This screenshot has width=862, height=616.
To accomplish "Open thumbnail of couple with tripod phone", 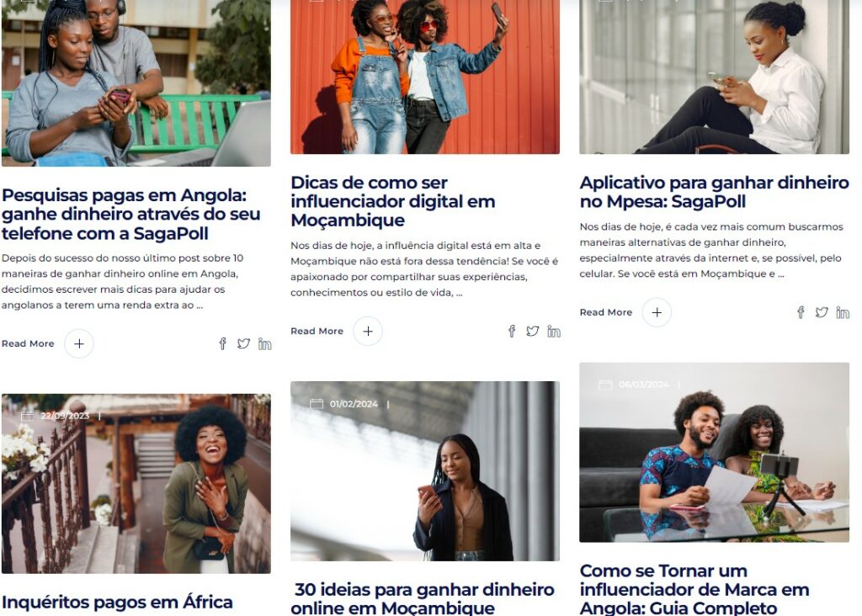I will 714,452.
